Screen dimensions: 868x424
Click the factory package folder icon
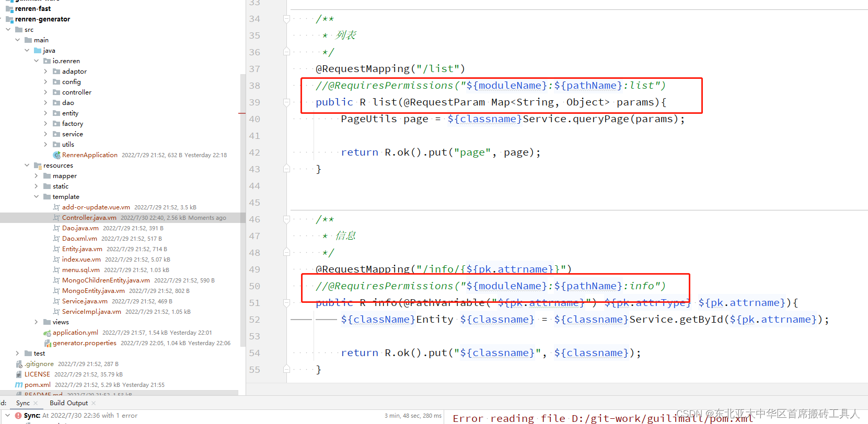pyautogui.click(x=56, y=124)
